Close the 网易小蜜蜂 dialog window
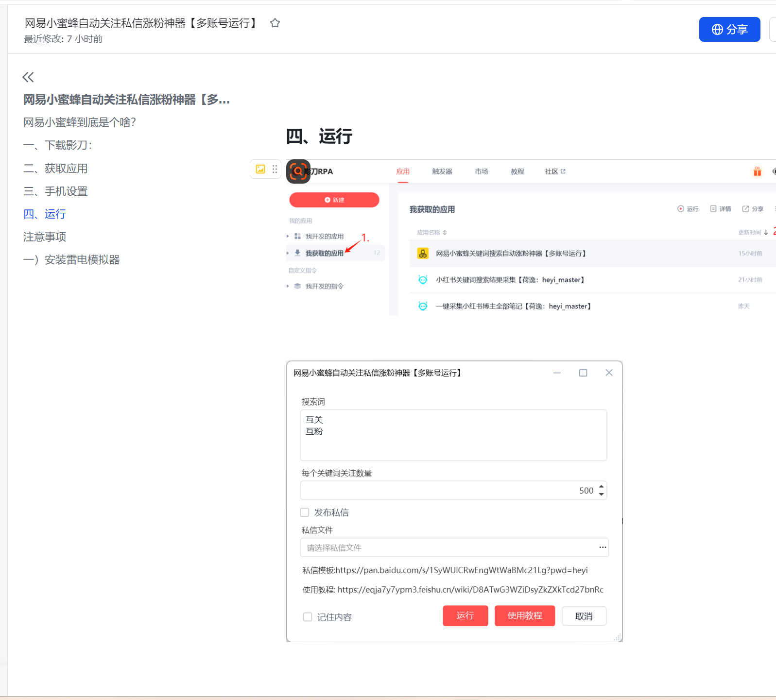776x700 pixels. [609, 373]
